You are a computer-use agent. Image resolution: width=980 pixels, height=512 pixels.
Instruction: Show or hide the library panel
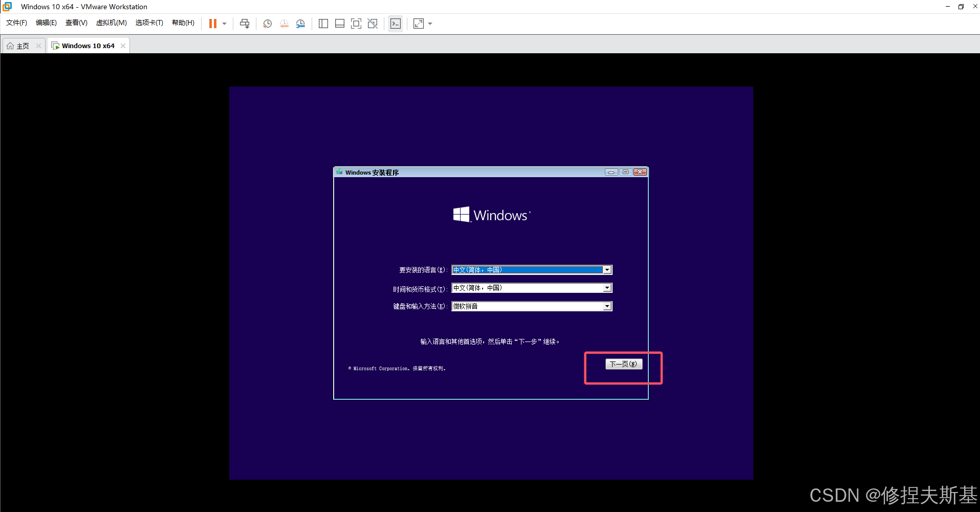(x=323, y=24)
